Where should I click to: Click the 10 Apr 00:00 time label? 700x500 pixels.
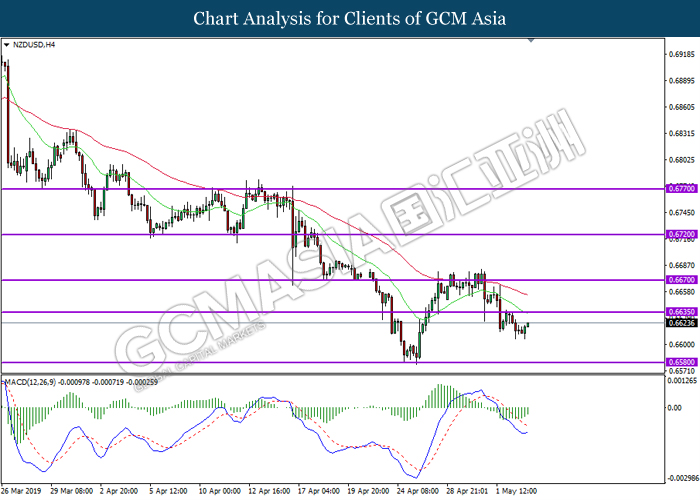tap(220, 491)
